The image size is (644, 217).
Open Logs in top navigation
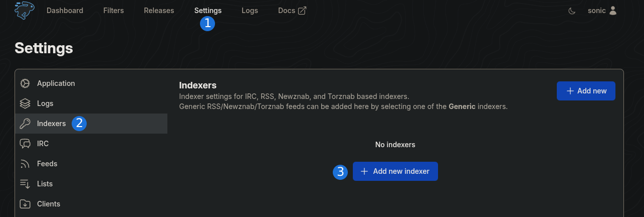click(x=250, y=11)
